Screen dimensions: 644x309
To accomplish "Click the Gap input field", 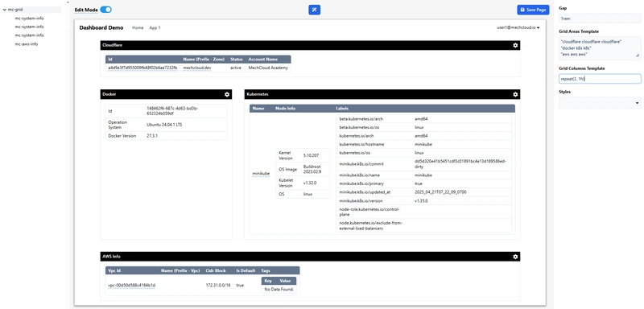I will (600, 19).
